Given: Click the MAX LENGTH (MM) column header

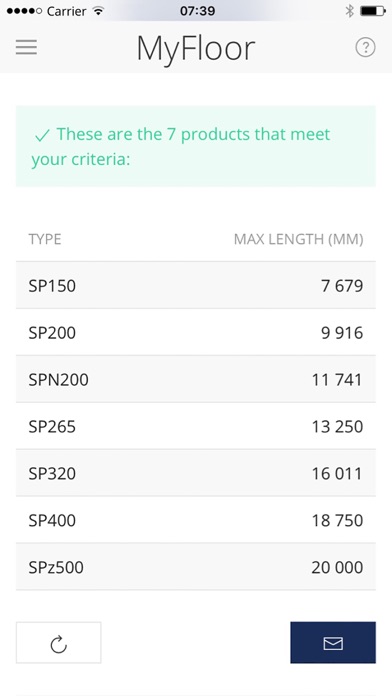Looking at the screenshot, I should click(x=298, y=239).
